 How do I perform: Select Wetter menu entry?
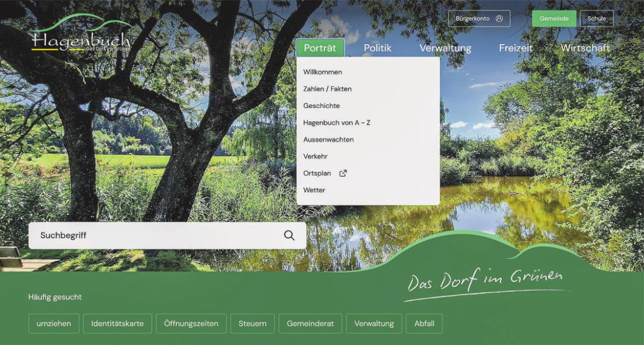click(314, 190)
